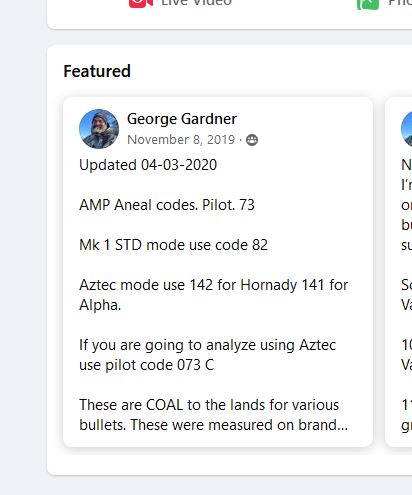
Task: Select the Live video label
Action: (x=196, y=3)
